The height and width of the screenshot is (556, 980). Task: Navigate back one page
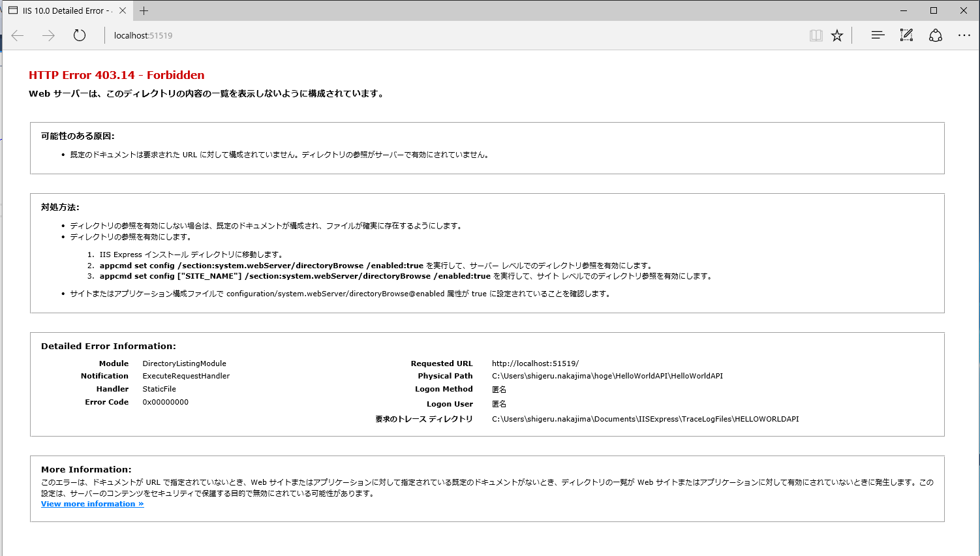coord(17,35)
